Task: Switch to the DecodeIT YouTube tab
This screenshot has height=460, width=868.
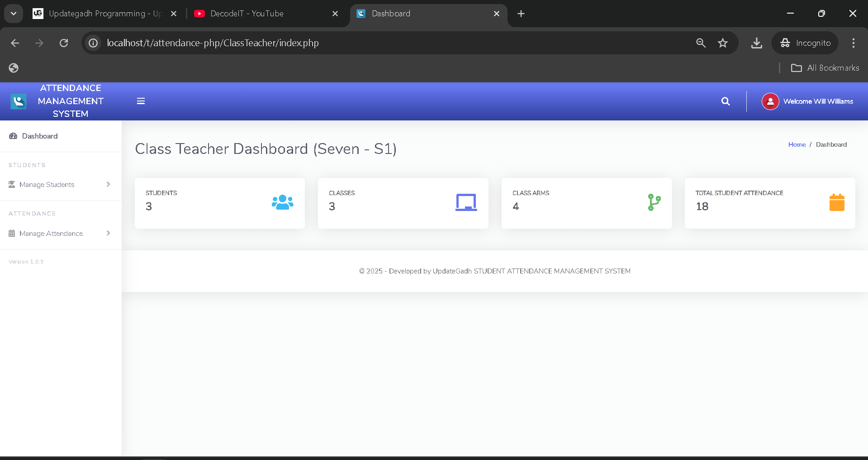Action: tap(247, 14)
